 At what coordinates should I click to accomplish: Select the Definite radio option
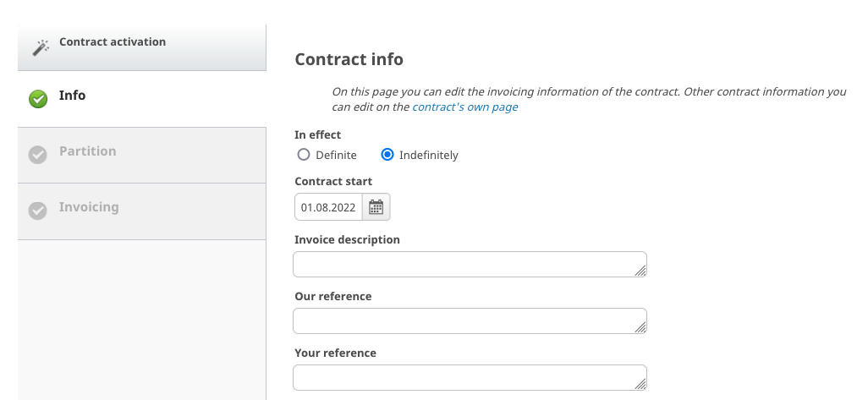click(x=304, y=155)
